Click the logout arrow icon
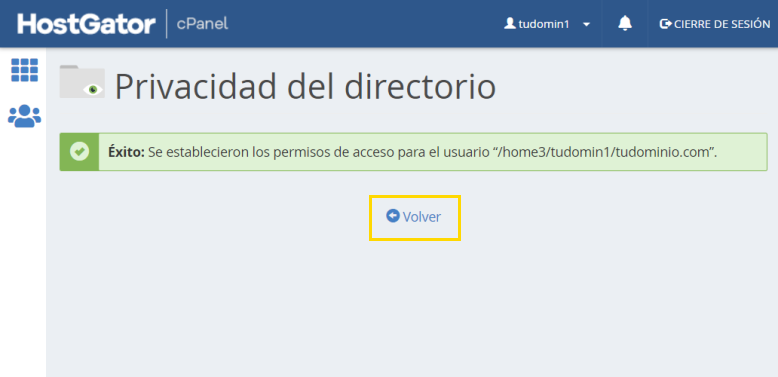Screen dimensions: 778x377 point(665,24)
